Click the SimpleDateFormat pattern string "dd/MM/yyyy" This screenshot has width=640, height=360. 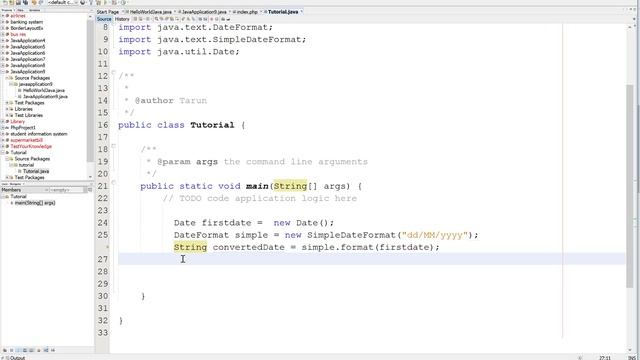pyautogui.click(x=435, y=235)
